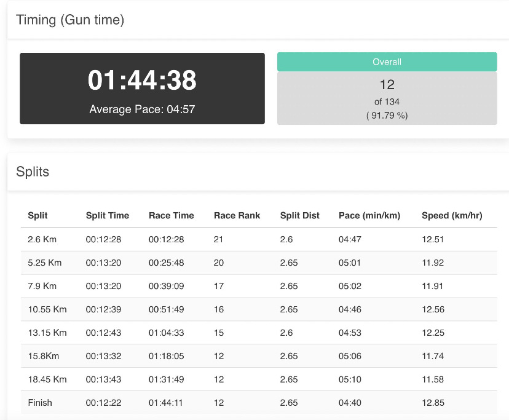Click speed 11.74 cell
This screenshot has height=420, width=509.
click(433, 356)
